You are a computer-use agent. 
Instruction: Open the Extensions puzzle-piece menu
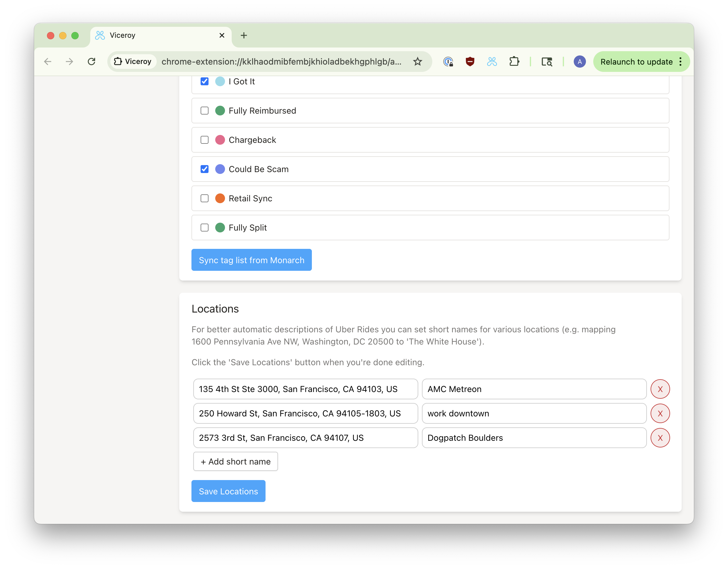pyautogui.click(x=514, y=62)
